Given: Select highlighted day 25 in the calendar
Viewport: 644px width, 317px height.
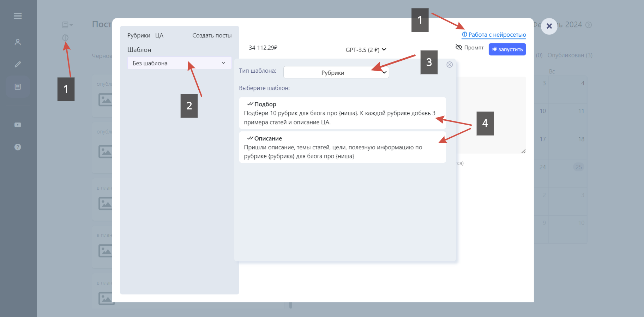Looking at the screenshot, I should 579,167.
